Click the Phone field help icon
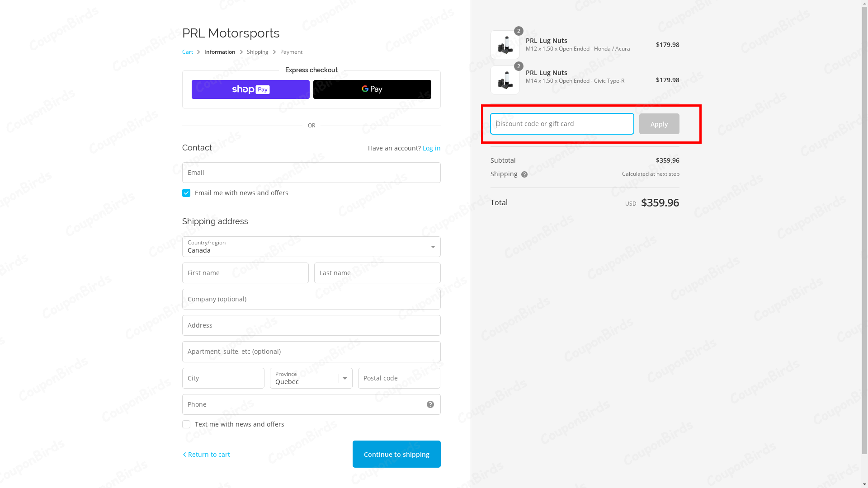Image resolution: width=868 pixels, height=488 pixels. (x=430, y=404)
